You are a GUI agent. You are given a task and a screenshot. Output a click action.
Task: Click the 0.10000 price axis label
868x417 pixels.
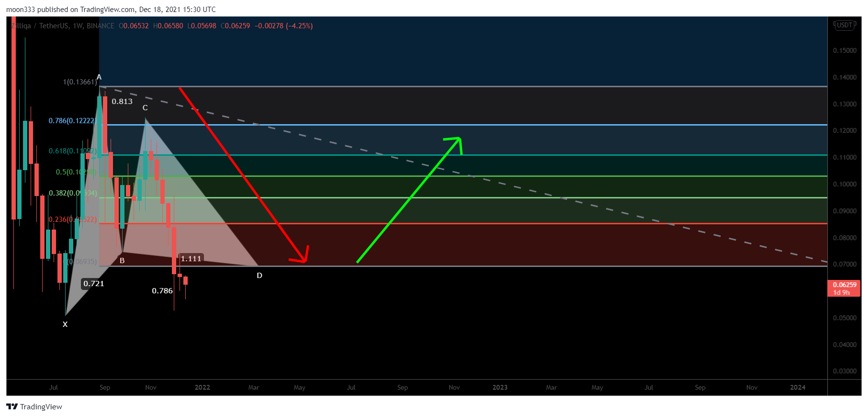(845, 184)
